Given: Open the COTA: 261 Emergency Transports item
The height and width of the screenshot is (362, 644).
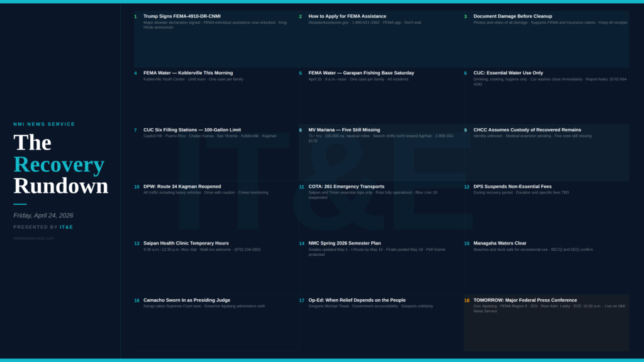Looking at the screenshot, I should pos(346,187).
